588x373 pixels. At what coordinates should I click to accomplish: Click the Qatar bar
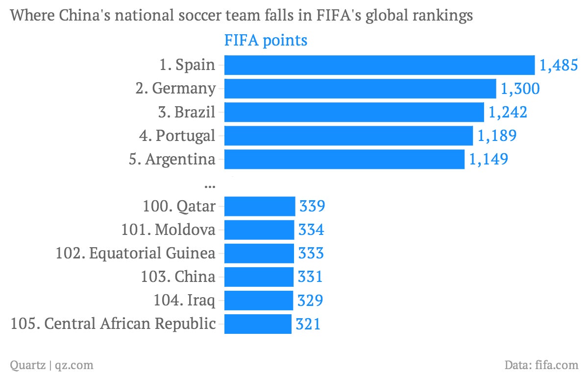(x=260, y=206)
